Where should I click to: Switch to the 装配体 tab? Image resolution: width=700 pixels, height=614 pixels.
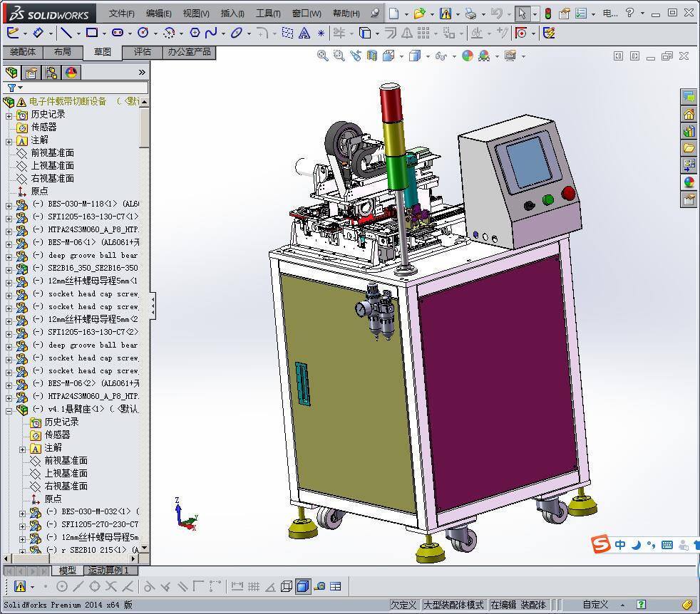[x=23, y=52]
